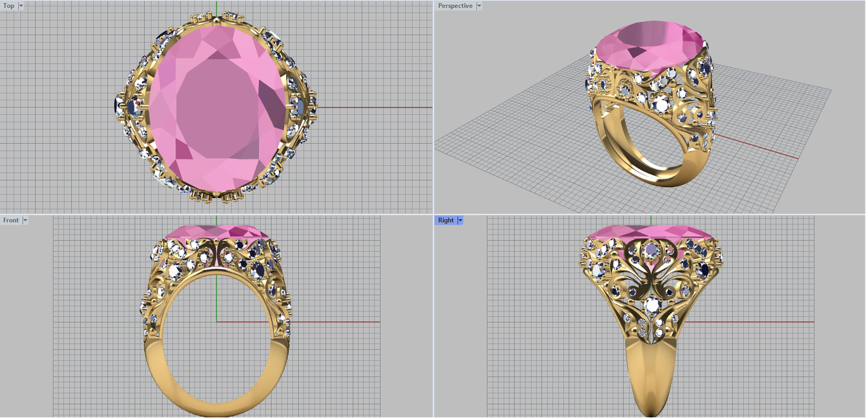This screenshot has height=419, width=868.
Task: Click the Top viewport title label
Action: coord(9,6)
